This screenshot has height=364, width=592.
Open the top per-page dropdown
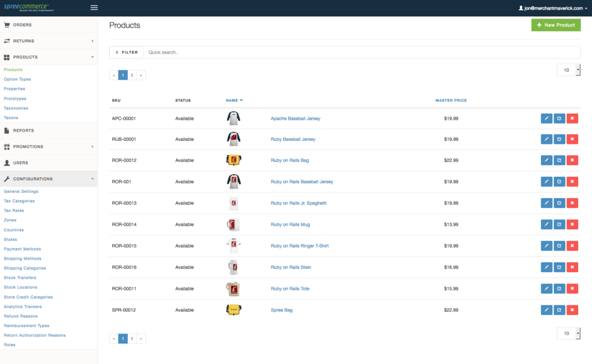click(x=568, y=70)
